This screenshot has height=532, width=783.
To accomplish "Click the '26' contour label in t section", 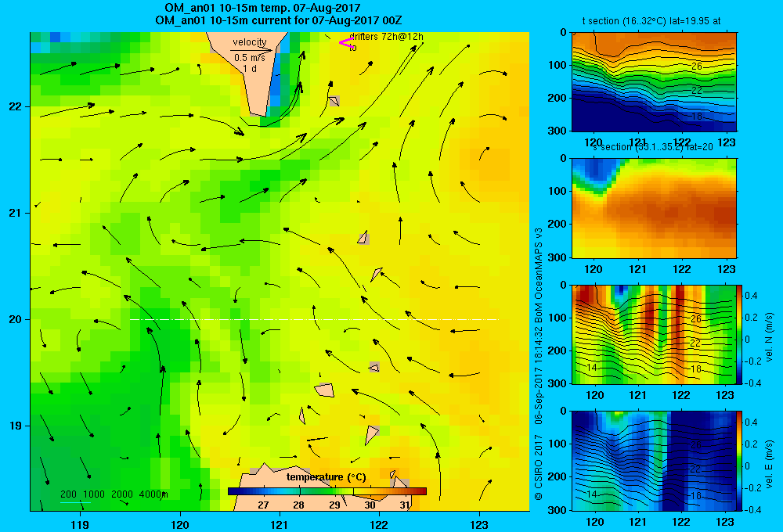I will click(x=697, y=66).
